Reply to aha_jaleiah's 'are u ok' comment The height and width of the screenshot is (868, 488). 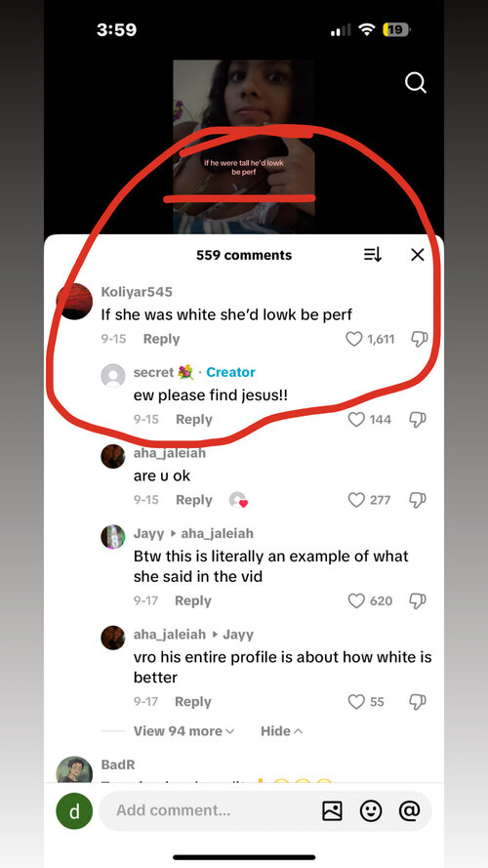point(193,500)
